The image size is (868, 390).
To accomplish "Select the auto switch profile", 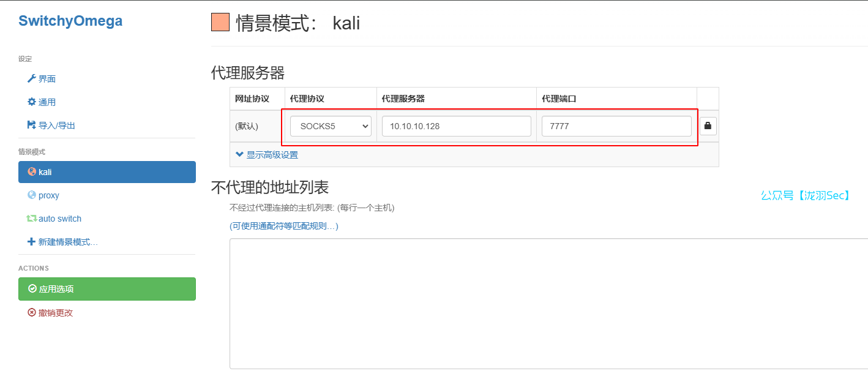I will click(59, 219).
